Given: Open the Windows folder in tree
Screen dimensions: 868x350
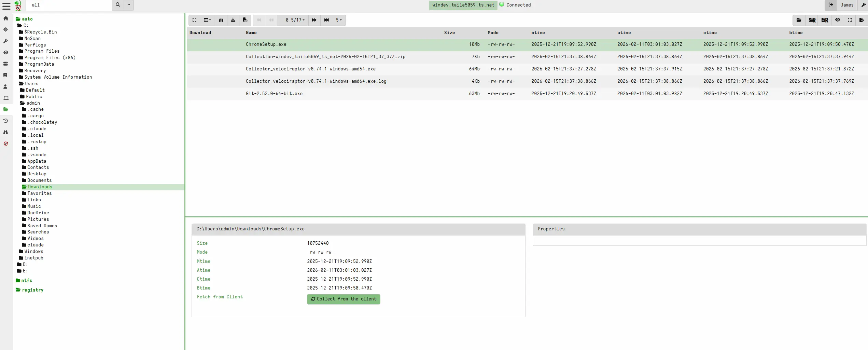Looking at the screenshot, I should coord(31,252).
